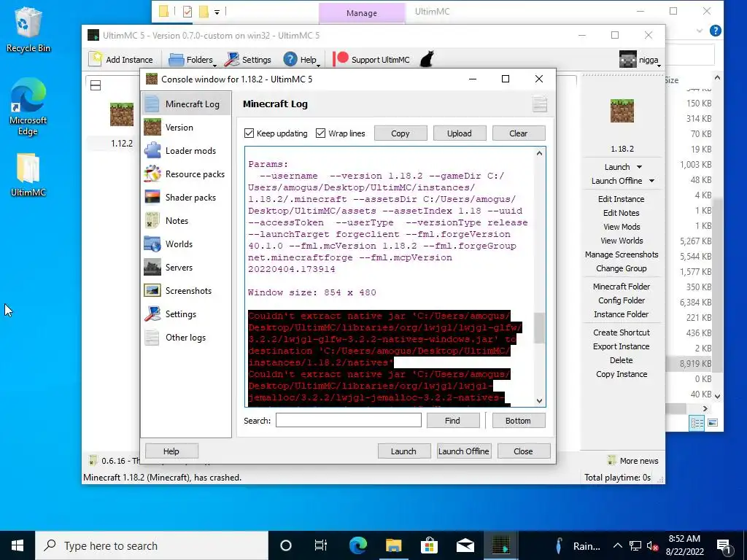Screen dimensions: 747x560
Task: Click Help button in console window
Action: tap(171, 451)
